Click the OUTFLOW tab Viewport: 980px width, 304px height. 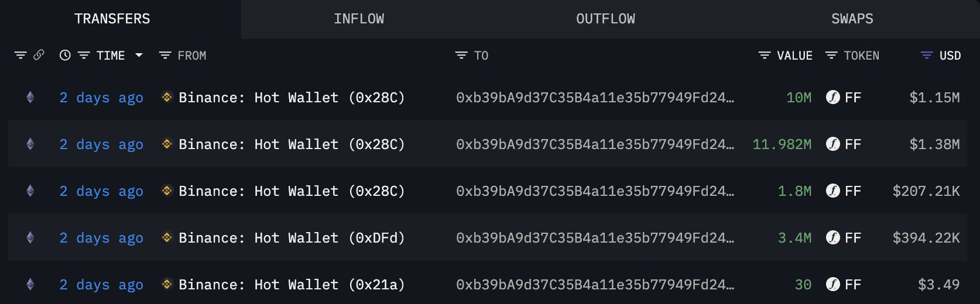pos(605,19)
